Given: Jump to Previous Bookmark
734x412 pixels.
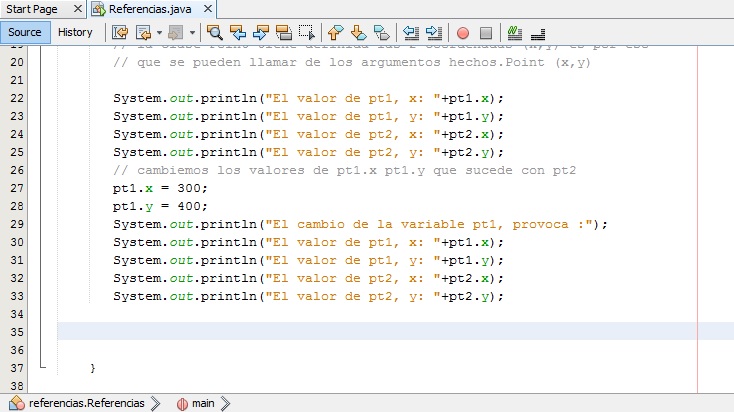Looking at the screenshot, I should pos(336,32).
